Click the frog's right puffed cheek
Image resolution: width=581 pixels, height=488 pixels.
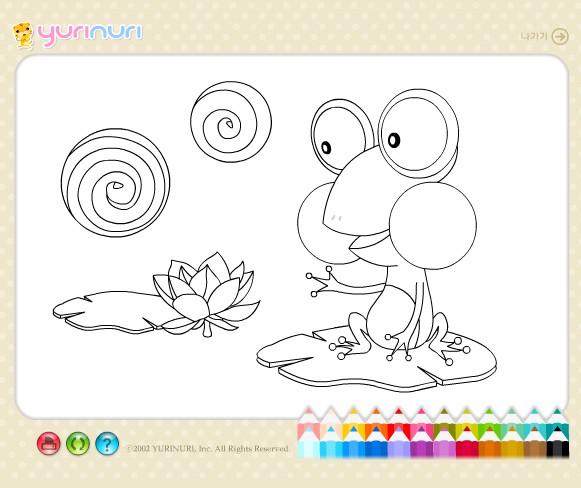click(x=433, y=225)
